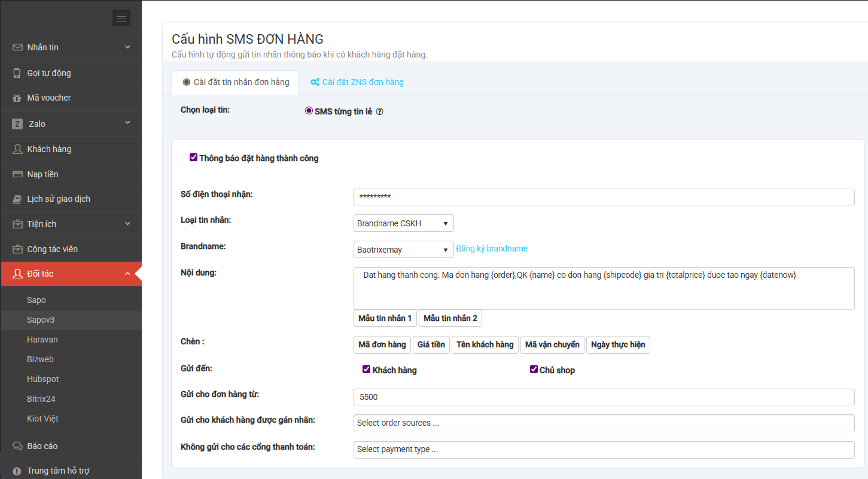This screenshot has width=868, height=479.
Task: Click the Mẫu tin nhắn 1 button
Action: [385, 318]
